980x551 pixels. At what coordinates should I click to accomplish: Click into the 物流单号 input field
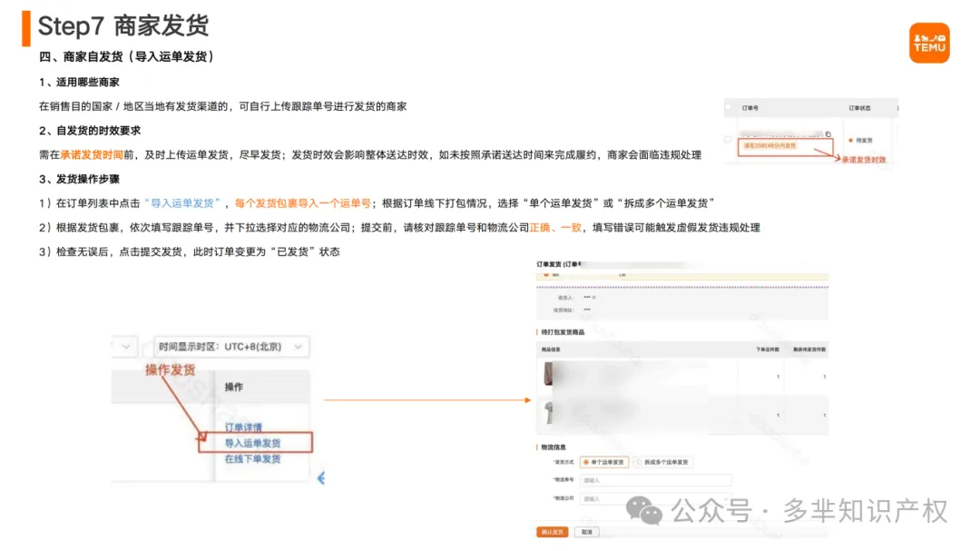point(655,480)
